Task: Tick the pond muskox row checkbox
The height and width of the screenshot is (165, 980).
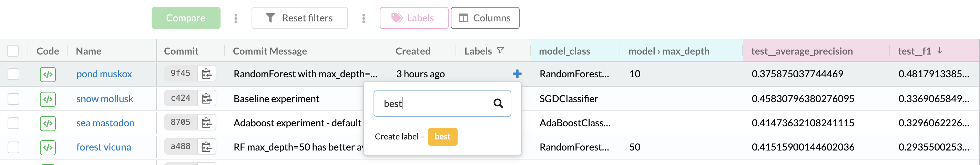Action: 14,74
